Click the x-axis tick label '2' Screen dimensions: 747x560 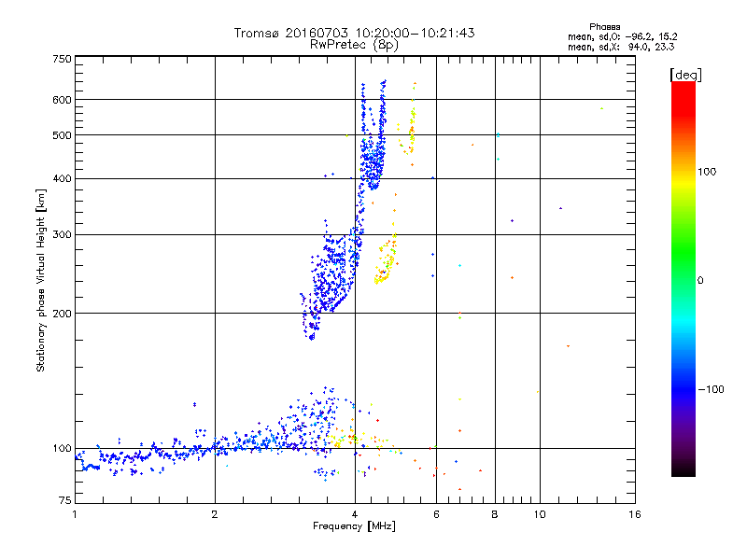coord(215,514)
